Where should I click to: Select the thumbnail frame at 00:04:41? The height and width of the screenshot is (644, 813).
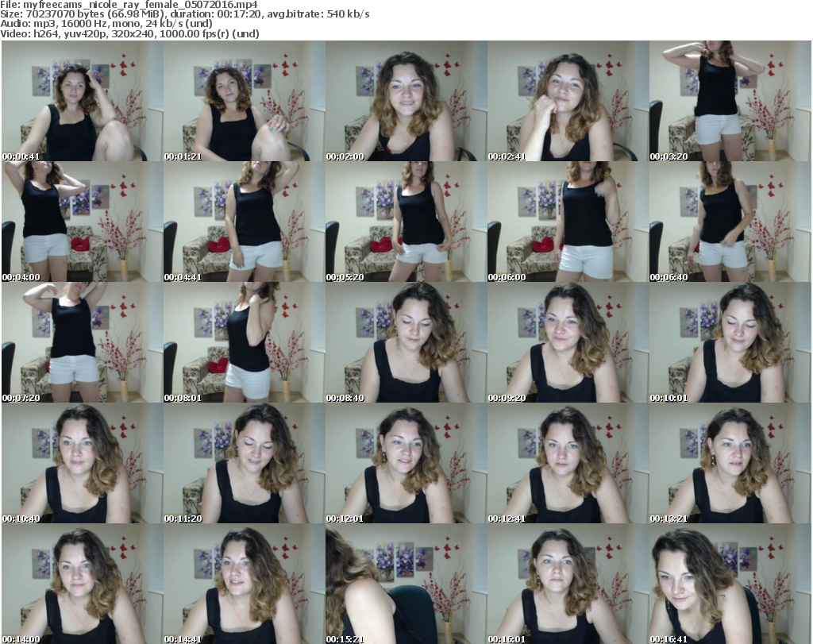click(x=245, y=222)
